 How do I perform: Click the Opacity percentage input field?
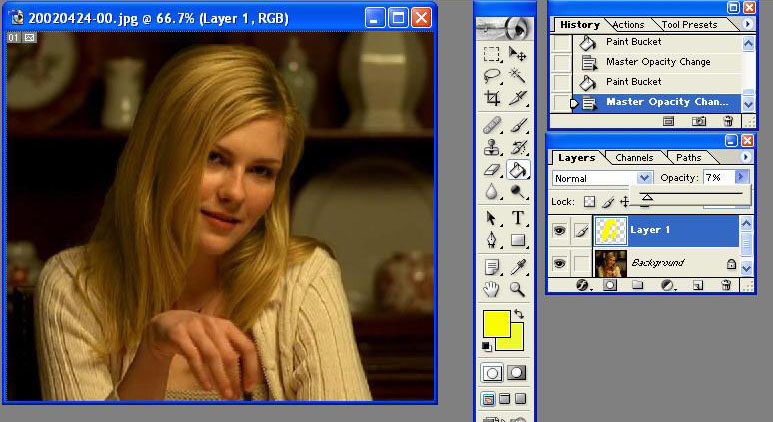point(717,178)
